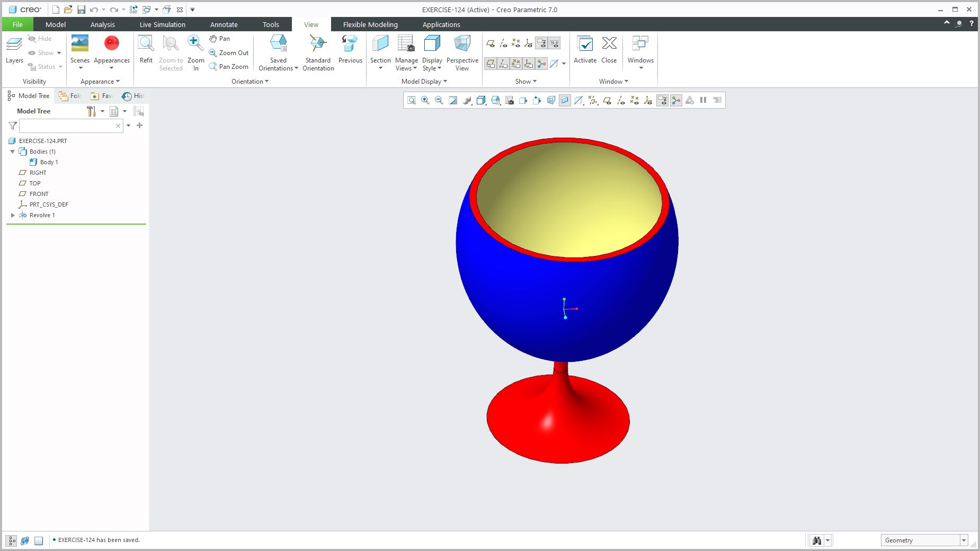Click Refit in the in-graphics toolbar

tap(412, 100)
